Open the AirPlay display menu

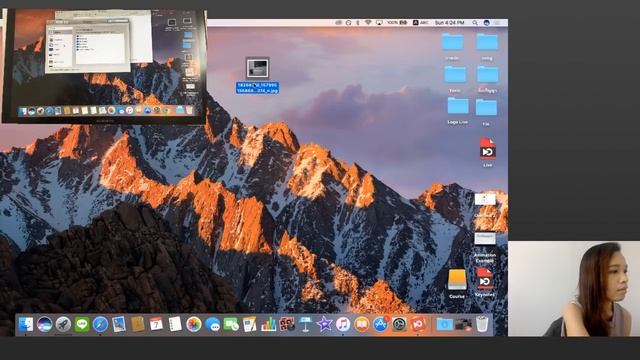coord(379,23)
